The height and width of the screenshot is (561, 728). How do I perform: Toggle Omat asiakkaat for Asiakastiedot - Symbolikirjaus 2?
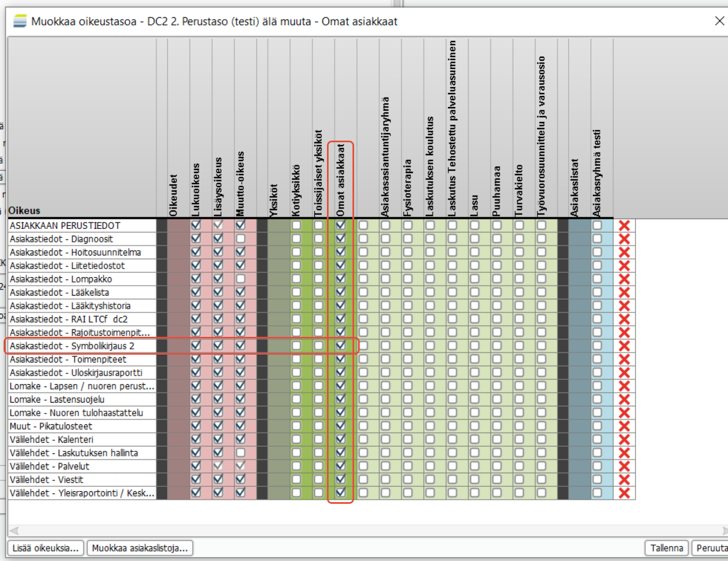[340, 346]
